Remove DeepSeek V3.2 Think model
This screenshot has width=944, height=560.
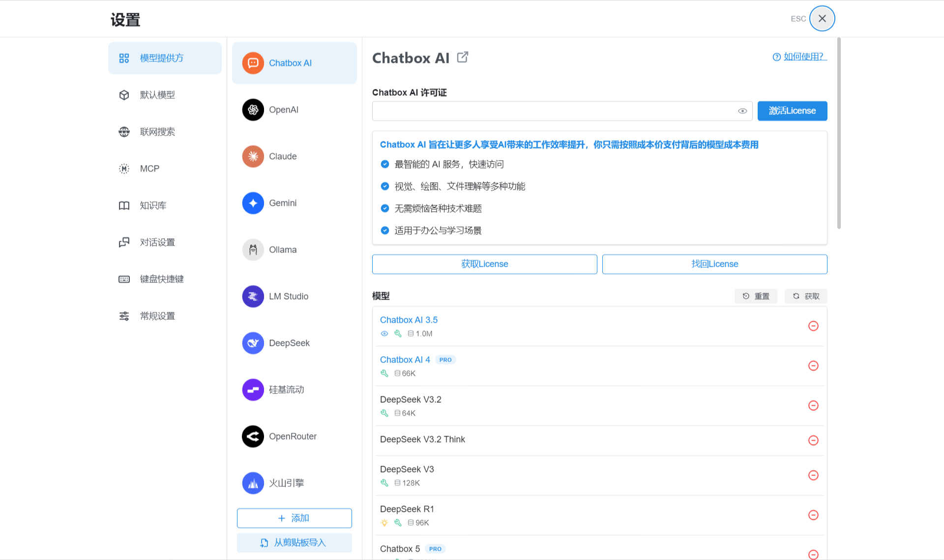click(x=813, y=440)
